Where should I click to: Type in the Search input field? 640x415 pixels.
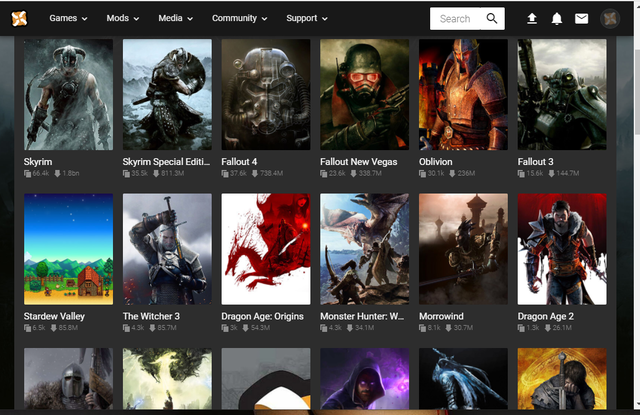click(x=455, y=18)
